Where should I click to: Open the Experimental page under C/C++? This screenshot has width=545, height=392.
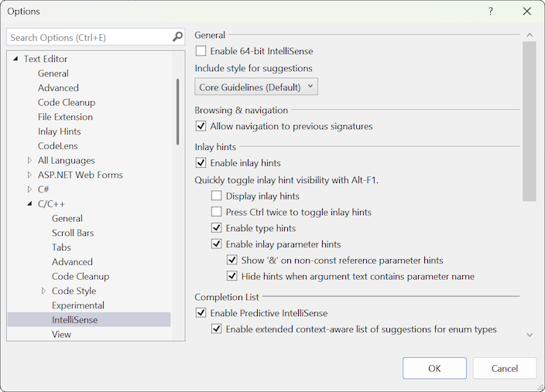(x=78, y=305)
